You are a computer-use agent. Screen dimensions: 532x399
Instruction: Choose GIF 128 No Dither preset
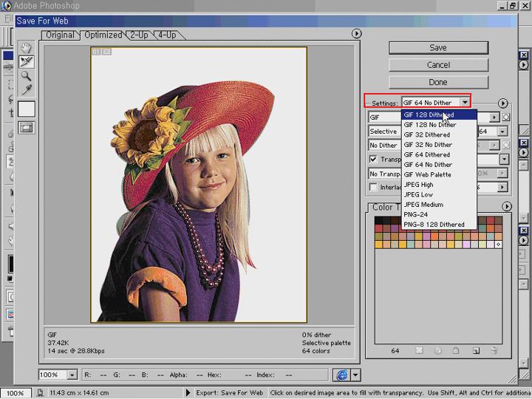click(x=439, y=125)
